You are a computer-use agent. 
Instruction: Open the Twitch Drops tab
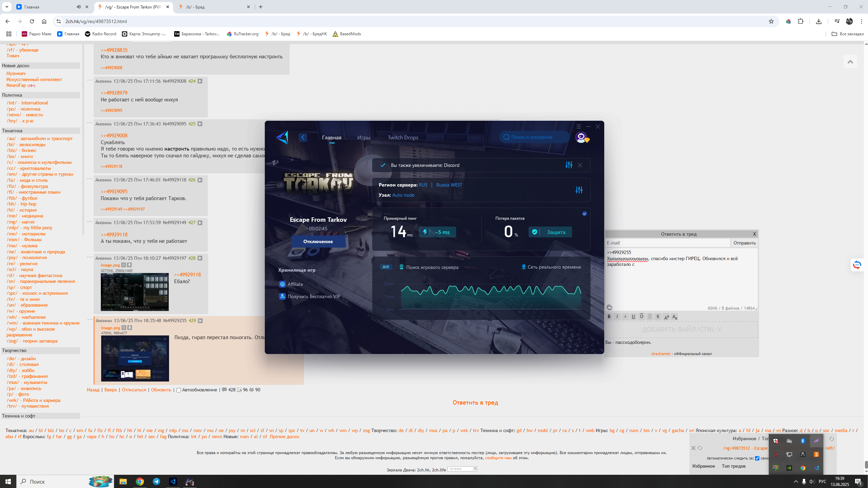click(403, 137)
